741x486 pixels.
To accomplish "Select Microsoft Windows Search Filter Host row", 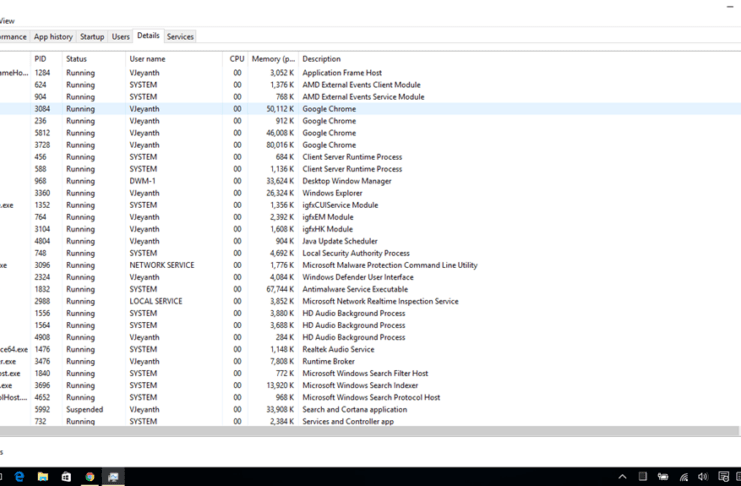I will point(370,373).
